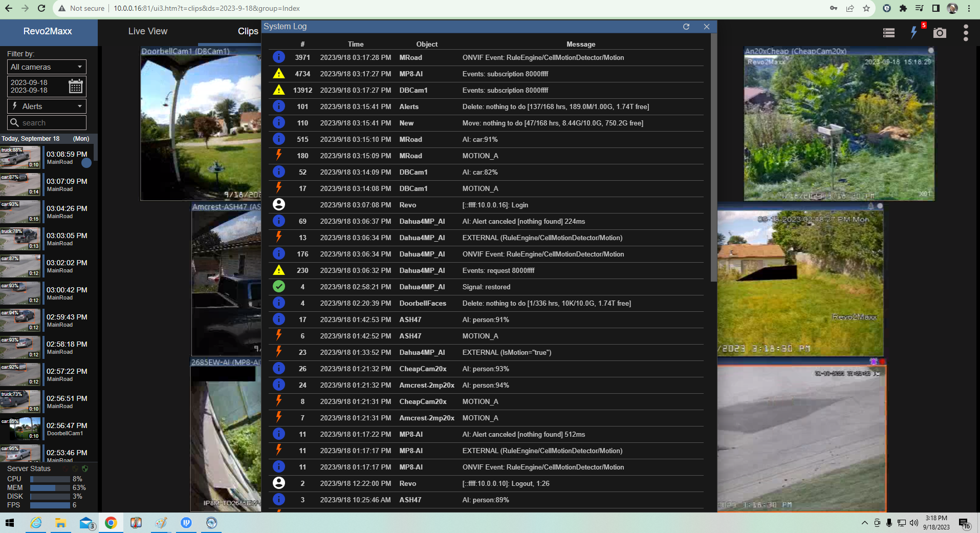Open File Explorer from taskbar

click(60, 523)
